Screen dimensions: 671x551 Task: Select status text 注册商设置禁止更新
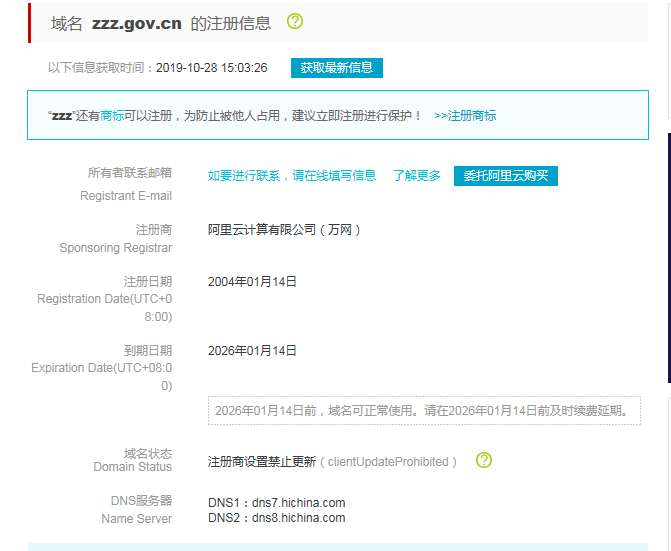click(262, 462)
